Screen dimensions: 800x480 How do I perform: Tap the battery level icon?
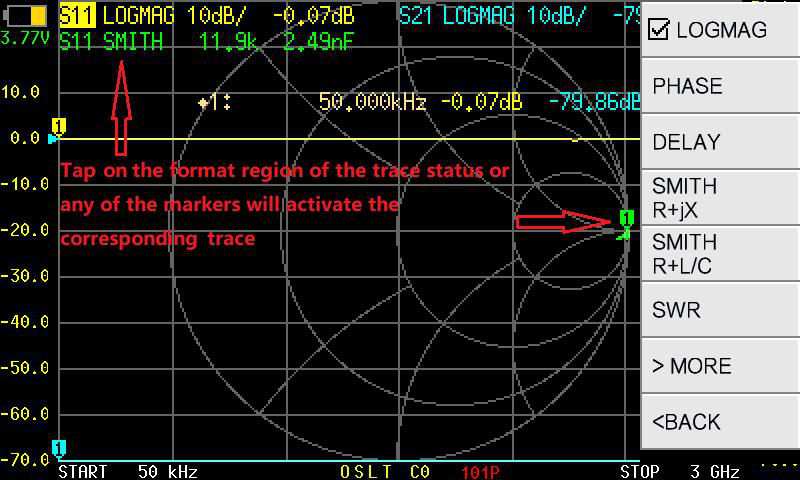[x=27, y=16]
